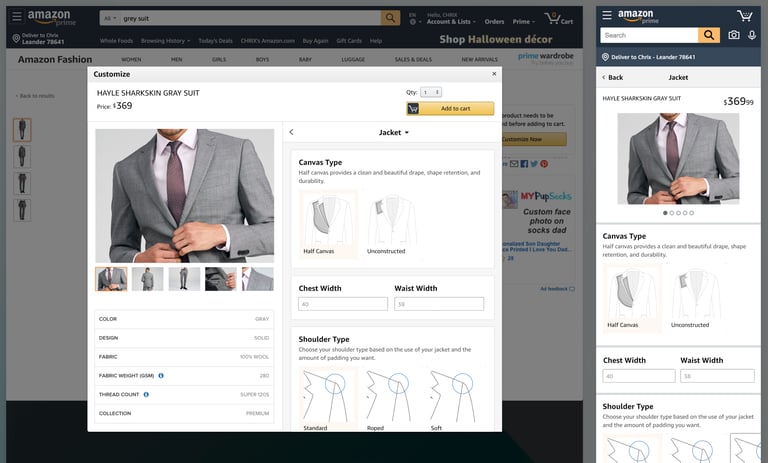The image size is (768, 463).
Task: Click Shop Halloween décor banner
Action: (x=496, y=39)
